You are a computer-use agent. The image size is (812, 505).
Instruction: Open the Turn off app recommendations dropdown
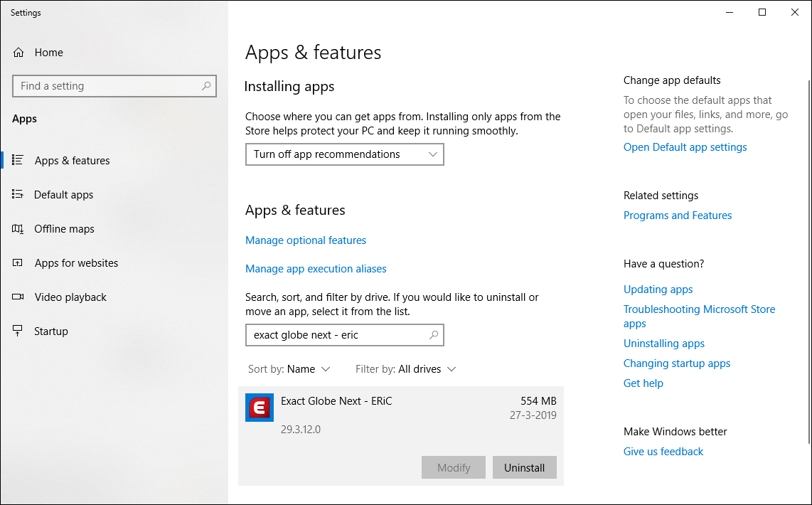(x=344, y=154)
